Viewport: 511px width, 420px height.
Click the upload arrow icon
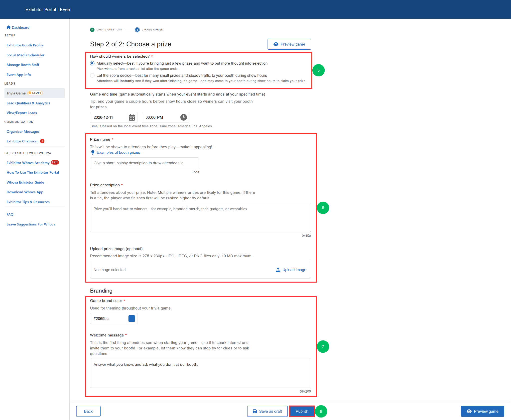click(x=278, y=270)
